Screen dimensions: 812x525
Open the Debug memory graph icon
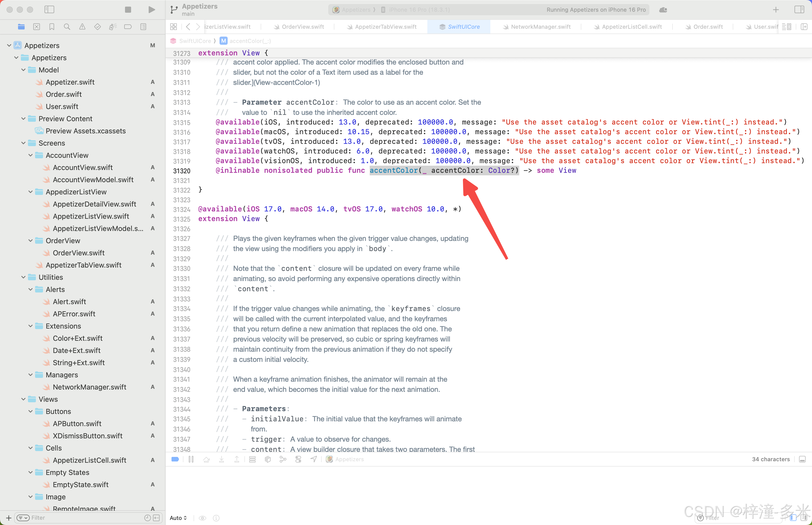(x=283, y=459)
